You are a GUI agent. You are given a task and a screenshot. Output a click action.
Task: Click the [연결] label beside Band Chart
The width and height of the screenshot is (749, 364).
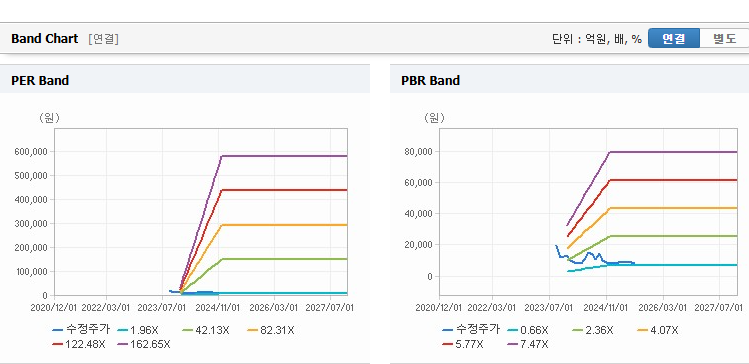coord(103,39)
